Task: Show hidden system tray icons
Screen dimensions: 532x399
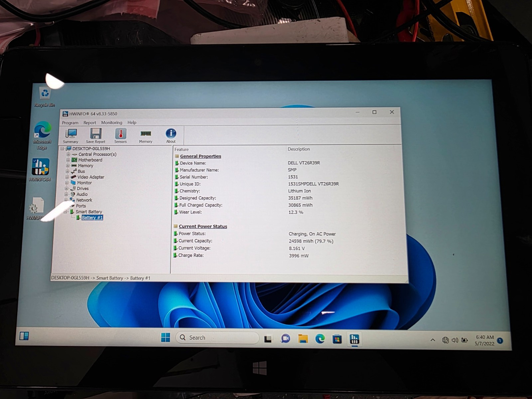Action: (x=433, y=340)
